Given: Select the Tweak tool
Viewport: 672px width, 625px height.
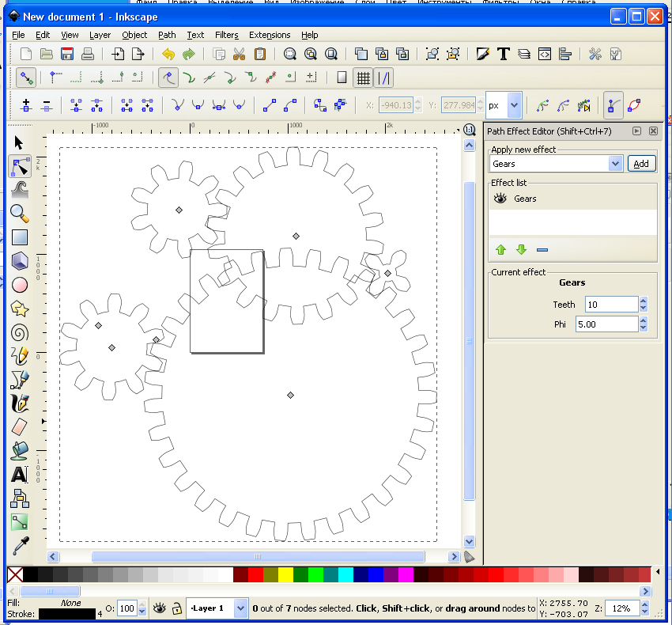Looking at the screenshot, I should [x=19, y=189].
